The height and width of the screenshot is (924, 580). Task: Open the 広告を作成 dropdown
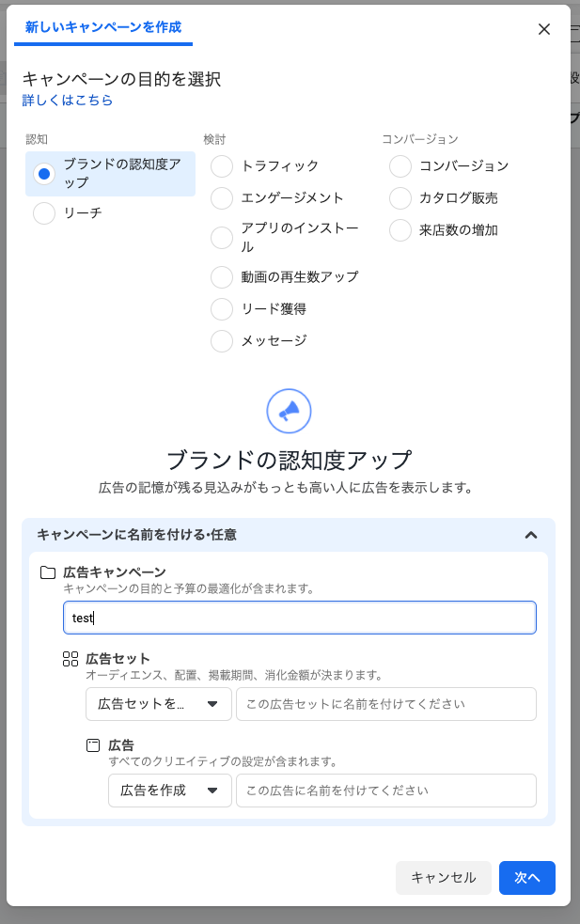[x=169, y=791]
